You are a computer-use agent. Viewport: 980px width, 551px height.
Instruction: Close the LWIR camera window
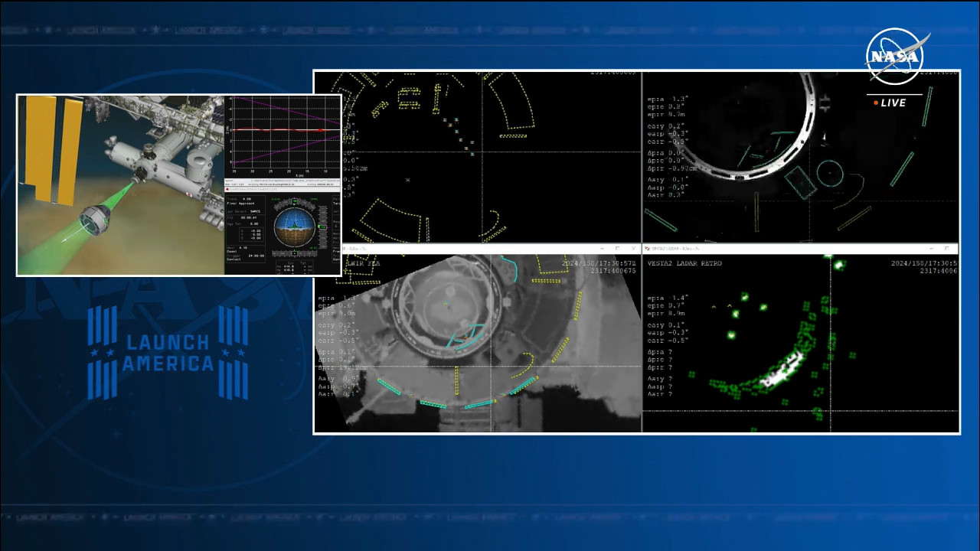coord(632,249)
